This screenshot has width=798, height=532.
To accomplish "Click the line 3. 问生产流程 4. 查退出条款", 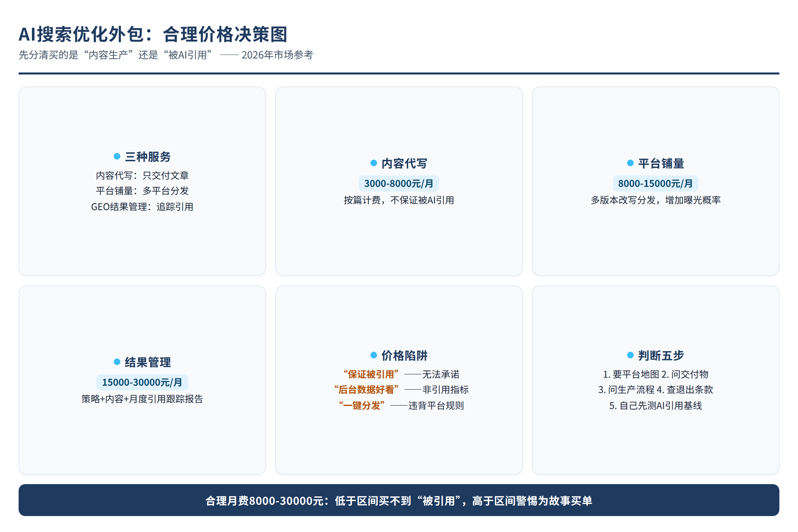I will [655, 389].
